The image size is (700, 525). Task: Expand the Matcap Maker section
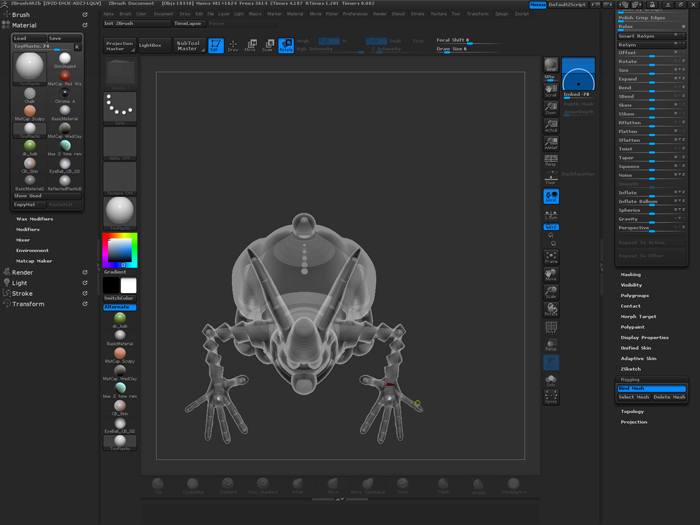click(34, 261)
